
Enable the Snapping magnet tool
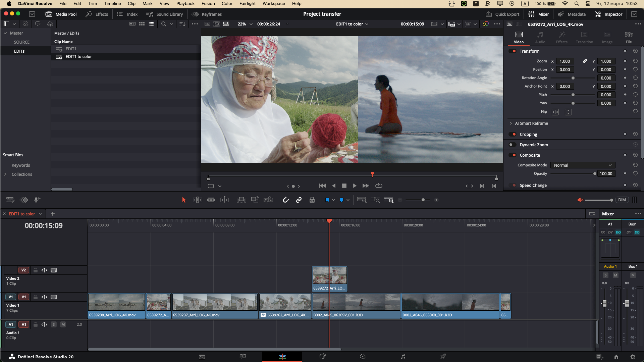point(286,200)
